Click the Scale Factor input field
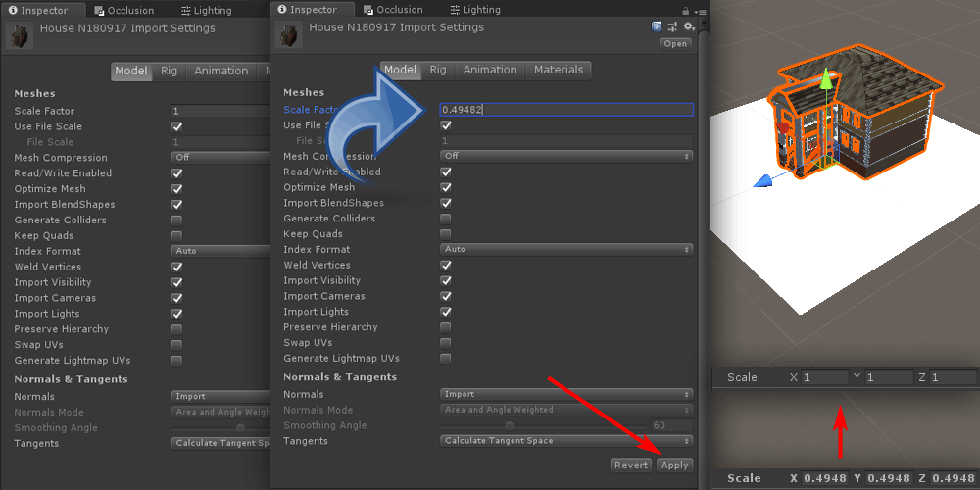Screen dimensions: 980x490 [566, 110]
